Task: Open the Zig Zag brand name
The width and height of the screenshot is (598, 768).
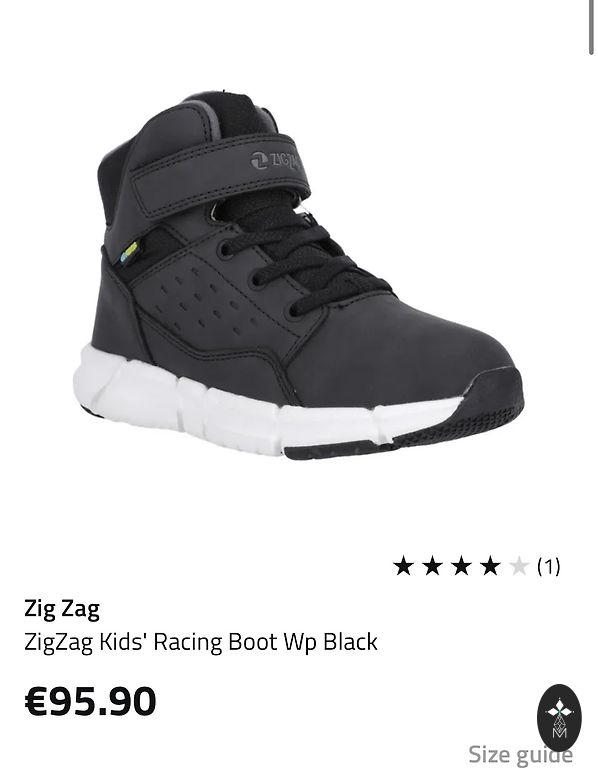Action: pyautogui.click(x=62, y=609)
